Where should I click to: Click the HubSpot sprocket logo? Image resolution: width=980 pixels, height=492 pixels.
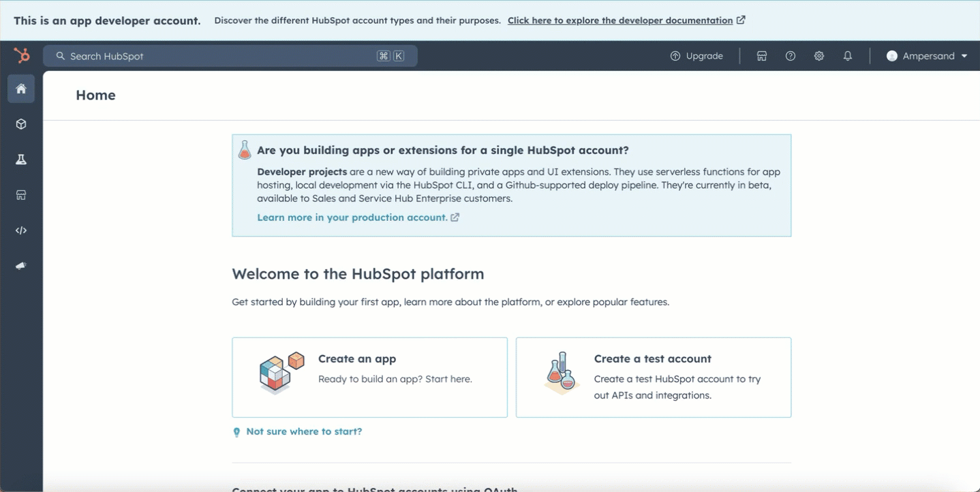22,56
